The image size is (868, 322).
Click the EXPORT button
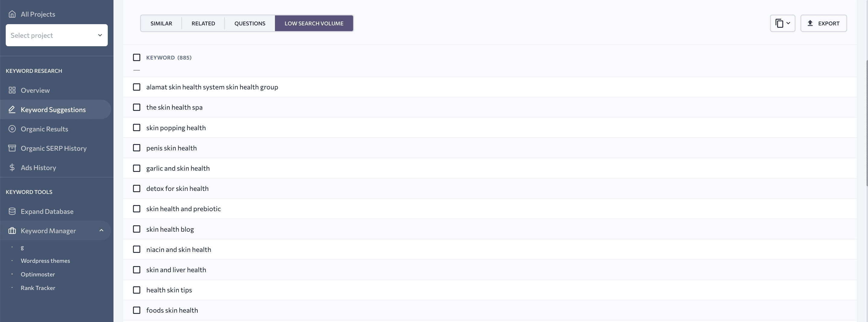pyautogui.click(x=824, y=23)
